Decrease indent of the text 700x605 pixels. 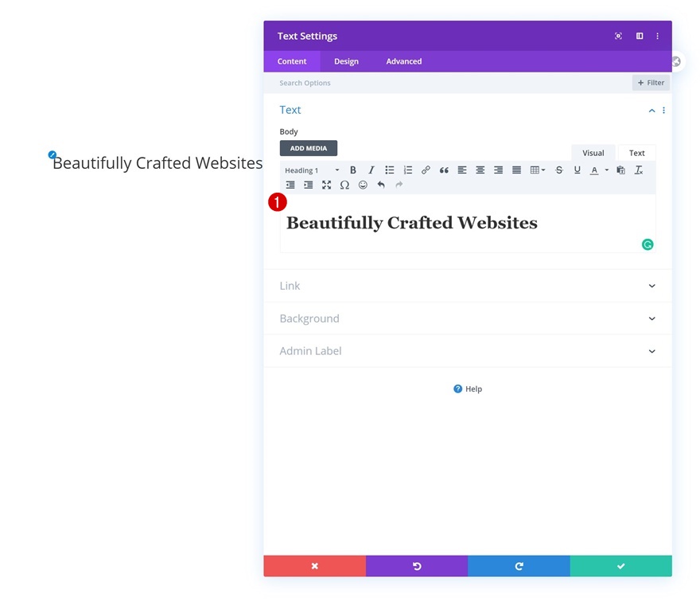(x=290, y=185)
